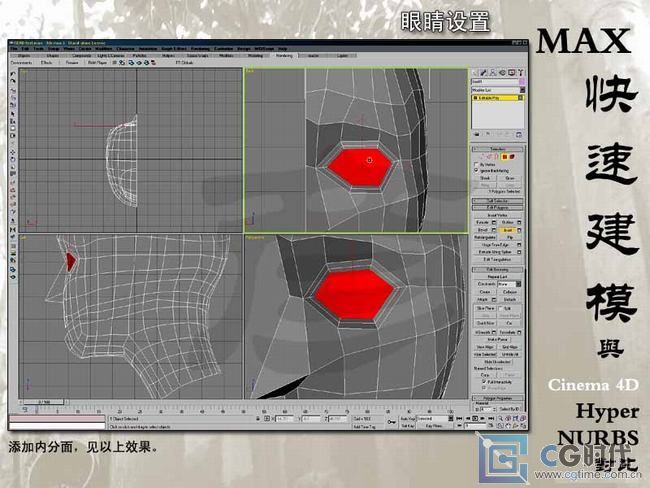Click Min/Max viewport toggle icon
The height and width of the screenshot is (488, 650).
(523, 426)
